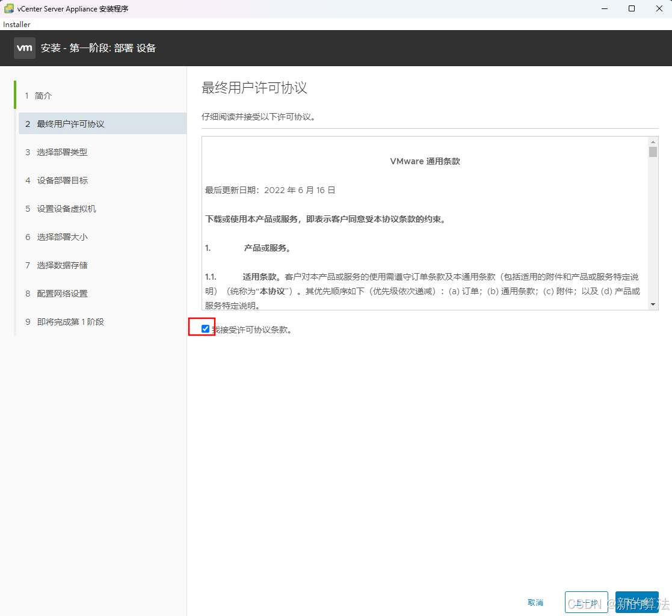Select step 6 选择部署大小

tap(56, 237)
